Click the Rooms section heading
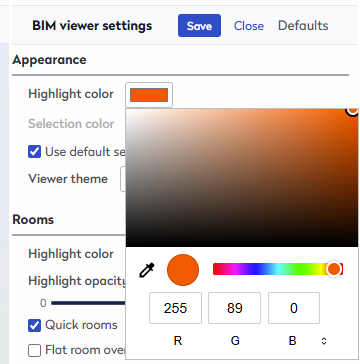Viewport: 360px width, 364px height. pyautogui.click(x=33, y=220)
